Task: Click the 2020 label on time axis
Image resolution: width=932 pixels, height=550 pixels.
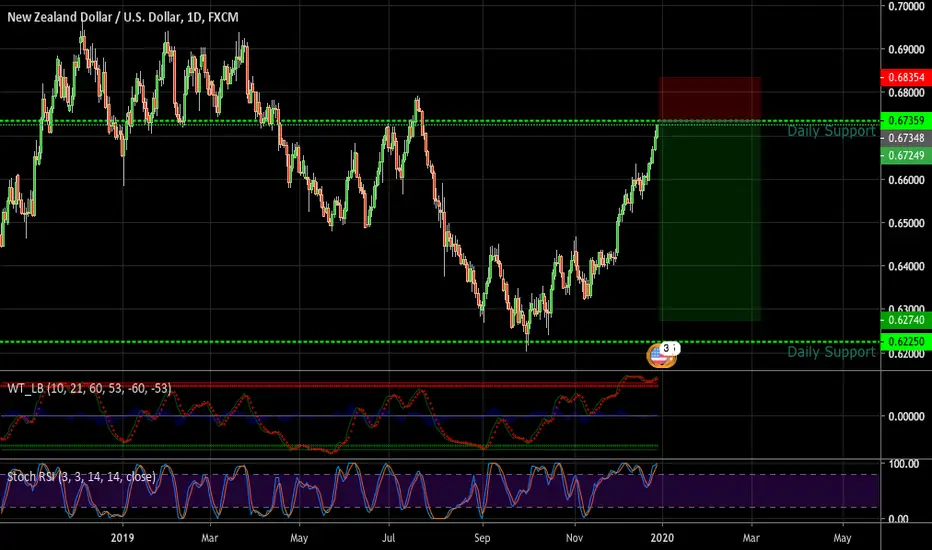Action: [x=662, y=538]
